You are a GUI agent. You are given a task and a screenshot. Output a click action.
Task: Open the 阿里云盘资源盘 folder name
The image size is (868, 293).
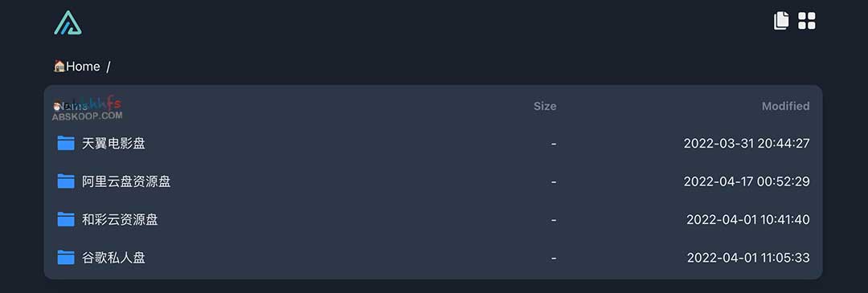click(x=126, y=181)
